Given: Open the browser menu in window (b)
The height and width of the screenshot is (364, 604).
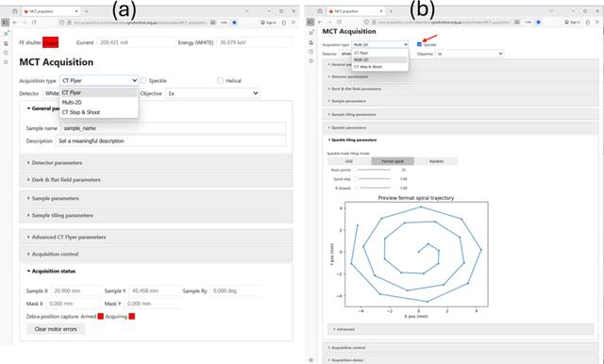Looking at the screenshot, I should point(597,23).
